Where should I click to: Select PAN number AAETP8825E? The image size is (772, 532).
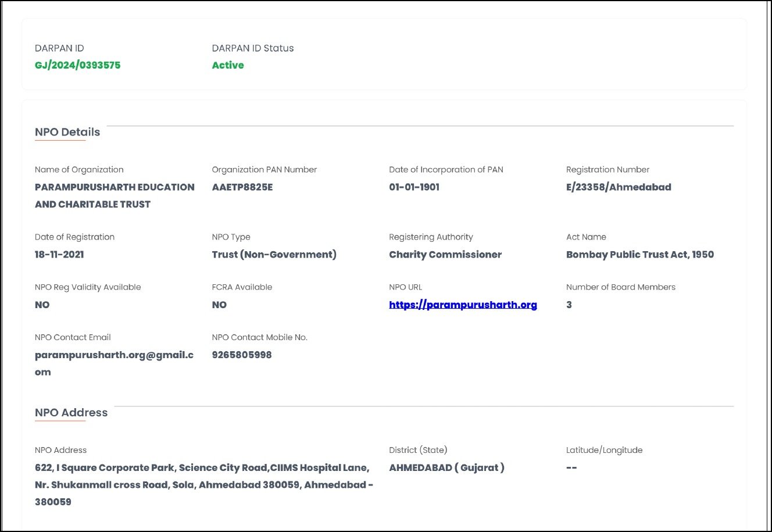pos(242,187)
